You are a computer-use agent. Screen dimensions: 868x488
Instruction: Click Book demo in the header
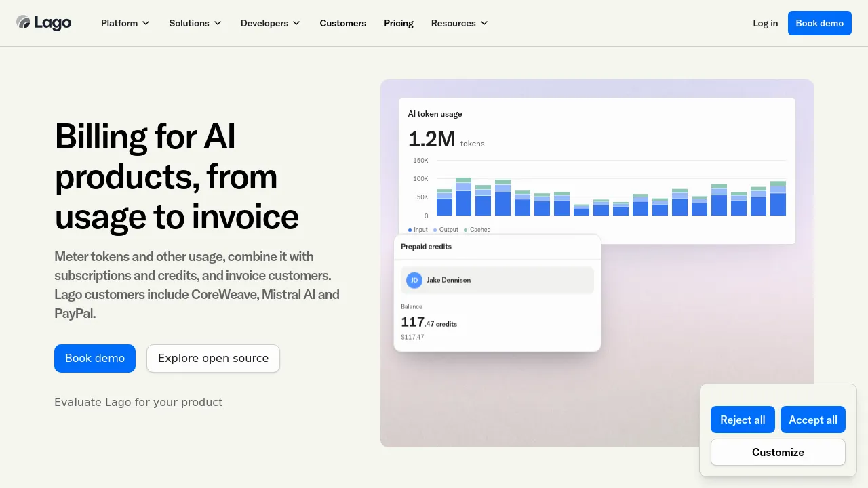[x=820, y=23]
